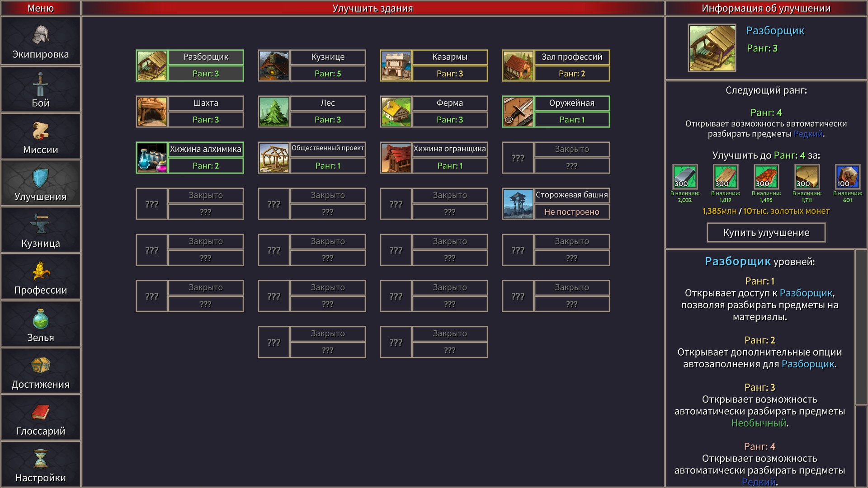Select the Кузнице building name label
This screenshot has height=488, width=868.
point(328,57)
